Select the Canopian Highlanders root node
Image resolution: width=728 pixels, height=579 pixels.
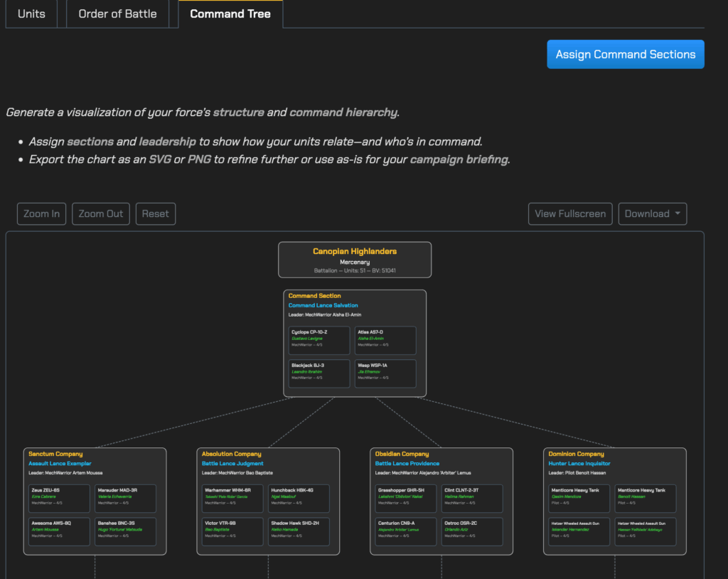(x=354, y=260)
